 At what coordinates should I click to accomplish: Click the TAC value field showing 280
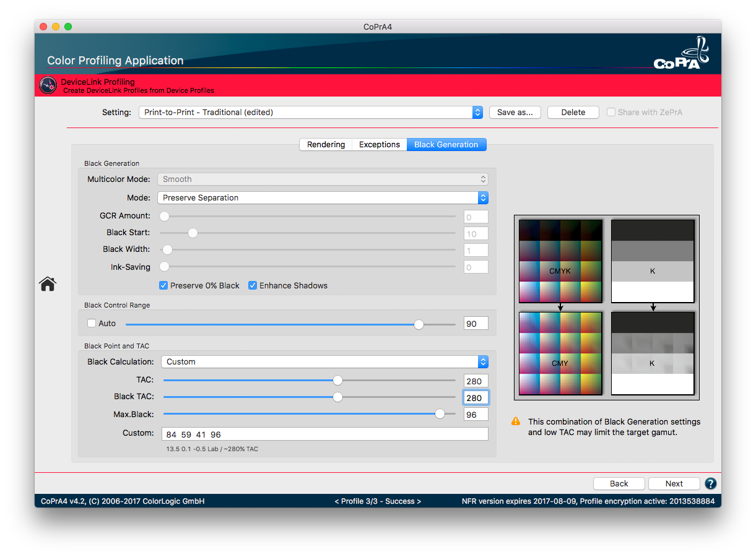[x=476, y=381]
